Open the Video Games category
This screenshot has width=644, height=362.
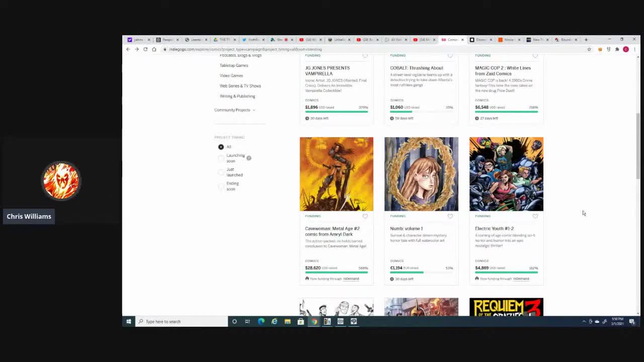pos(231,75)
